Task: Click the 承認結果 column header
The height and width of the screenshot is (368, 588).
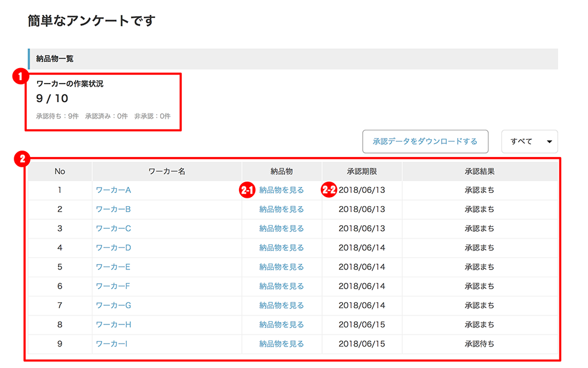Action: click(x=480, y=171)
